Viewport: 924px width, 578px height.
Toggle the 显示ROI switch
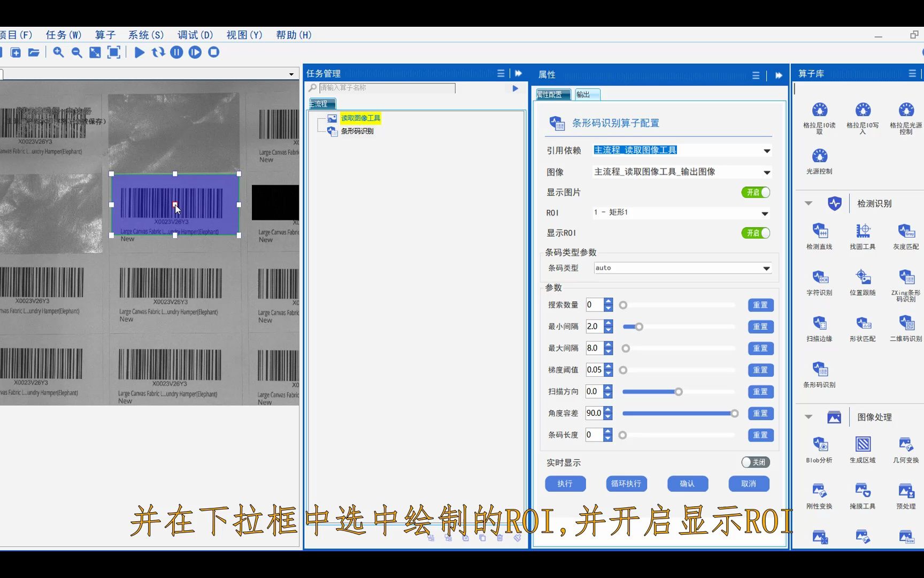(756, 233)
